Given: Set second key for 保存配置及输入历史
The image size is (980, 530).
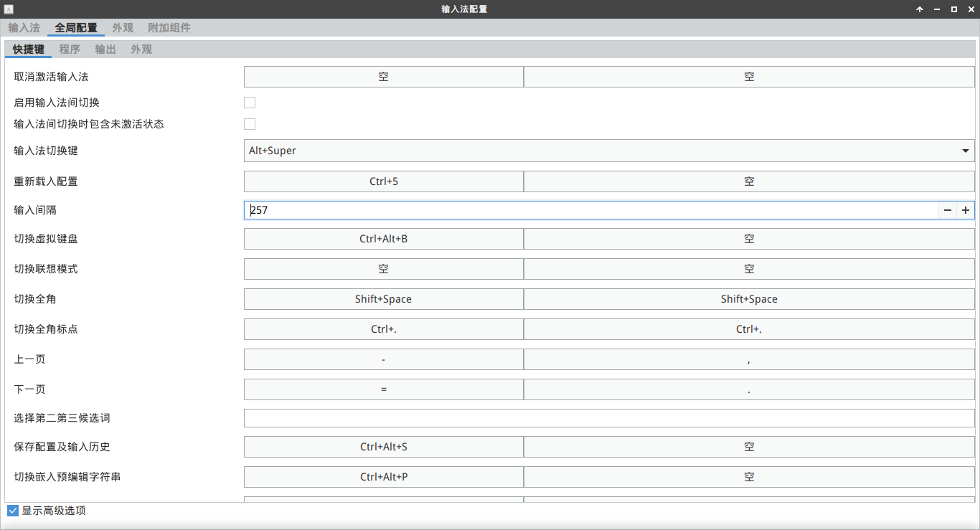Looking at the screenshot, I should (x=749, y=447).
